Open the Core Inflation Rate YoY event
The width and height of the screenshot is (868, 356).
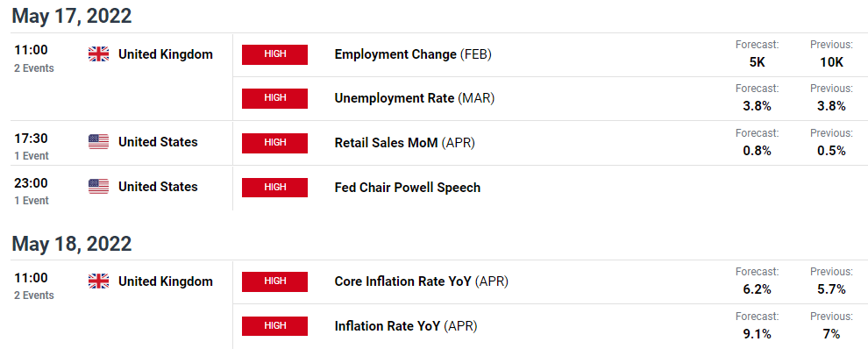(421, 281)
